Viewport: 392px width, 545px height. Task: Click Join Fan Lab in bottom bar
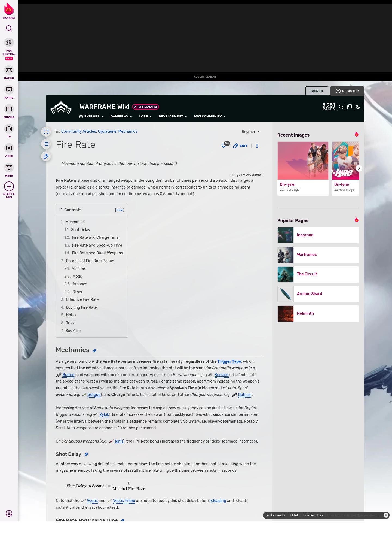(x=313, y=515)
